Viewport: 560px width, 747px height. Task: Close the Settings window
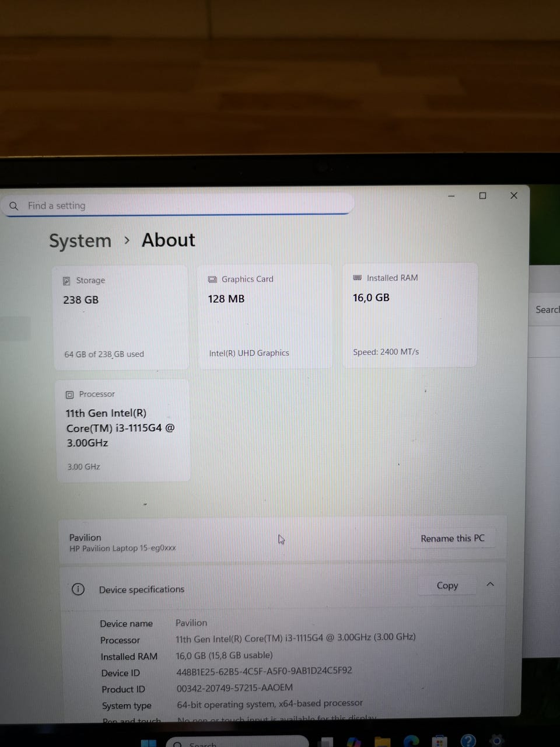(x=514, y=196)
